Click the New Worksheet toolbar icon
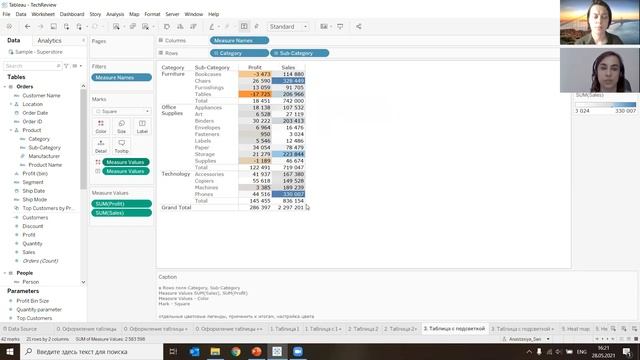Image resolution: width=640 pixels, height=360 pixels. pyautogui.click(x=116, y=27)
